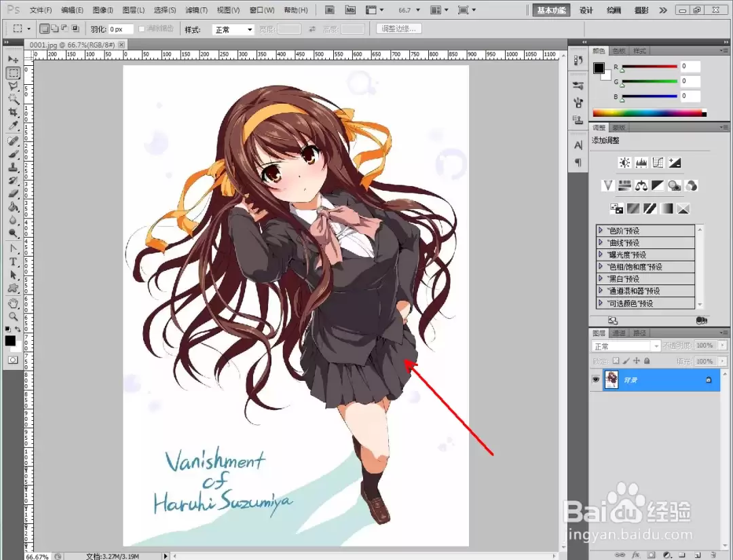
Task: Open Mini Bridge with the Mb icon
Action: [x=350, y=10]
